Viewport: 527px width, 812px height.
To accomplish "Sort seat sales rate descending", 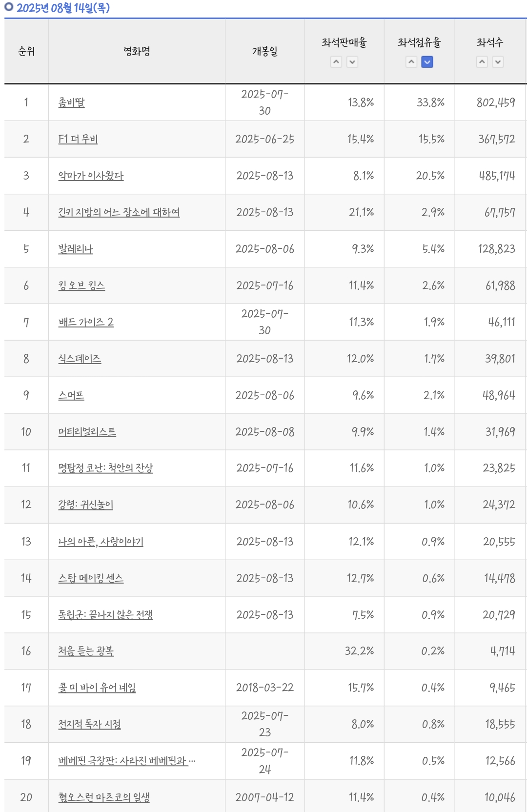I will (352, 62).
